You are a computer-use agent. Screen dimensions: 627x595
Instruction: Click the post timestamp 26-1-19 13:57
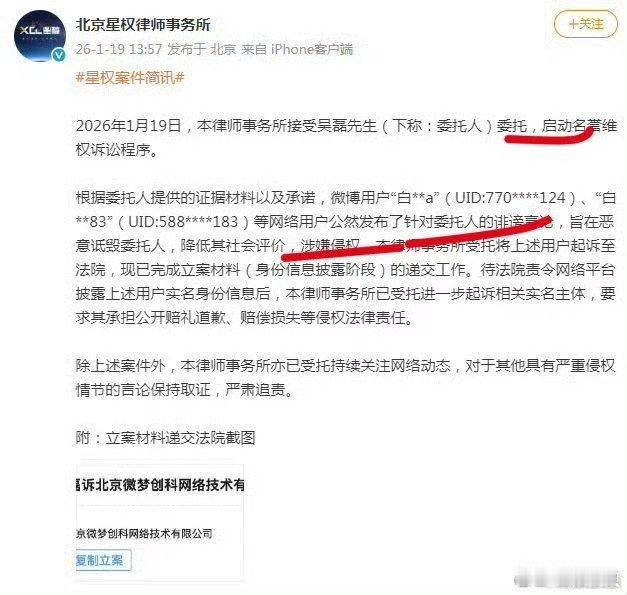tap(119, 49)
